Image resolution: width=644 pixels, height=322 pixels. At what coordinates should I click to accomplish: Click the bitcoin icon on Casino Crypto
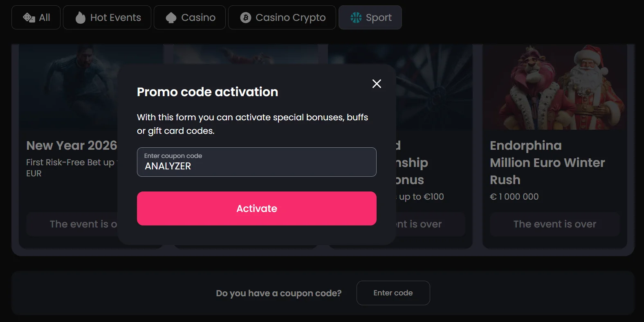(x=245, y=18)
